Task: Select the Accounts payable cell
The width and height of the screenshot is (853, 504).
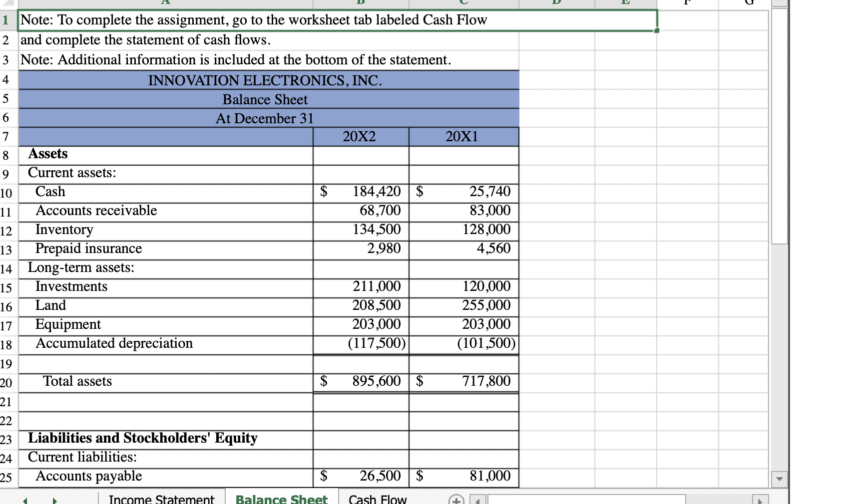Action: coord(165,476)
